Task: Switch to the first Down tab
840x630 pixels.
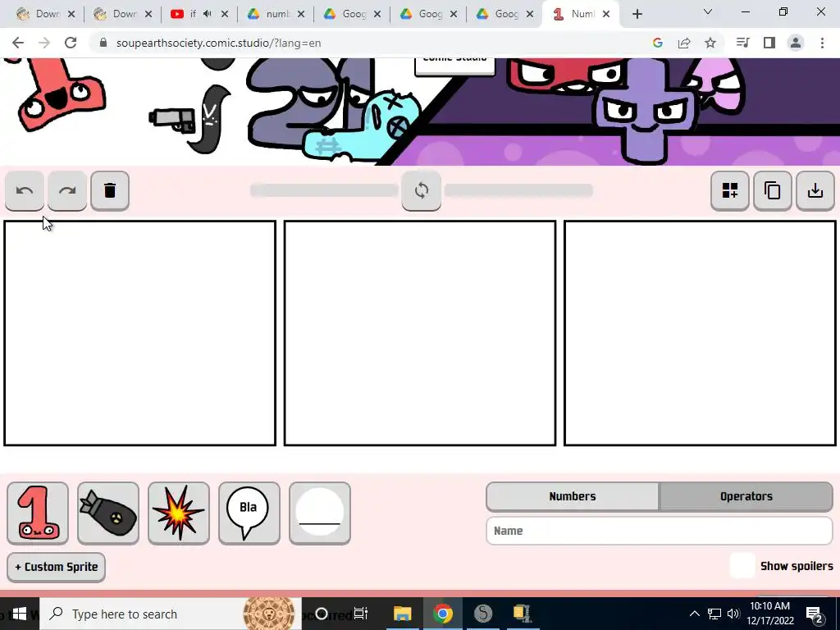Action: (46, 15)
